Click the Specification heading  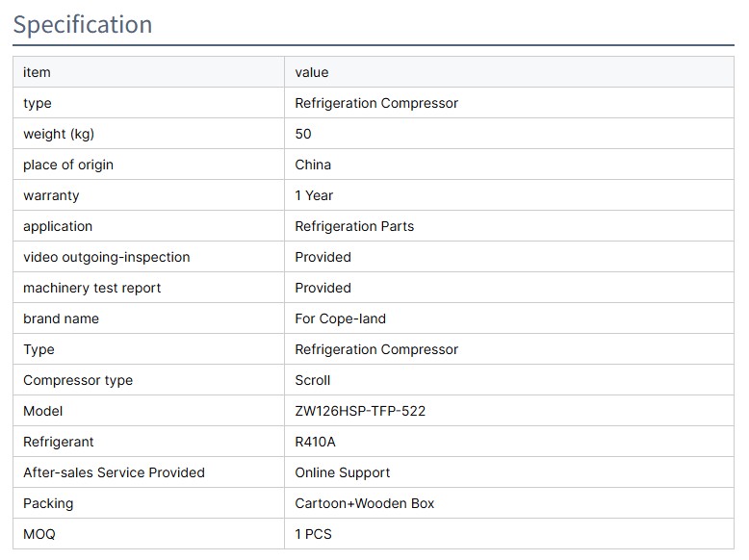(x=83, y=24)
